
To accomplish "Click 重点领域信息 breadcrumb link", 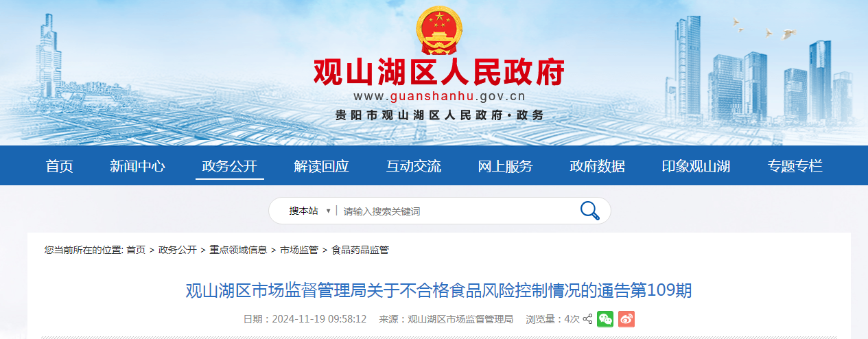I will [x=238, y=250].
